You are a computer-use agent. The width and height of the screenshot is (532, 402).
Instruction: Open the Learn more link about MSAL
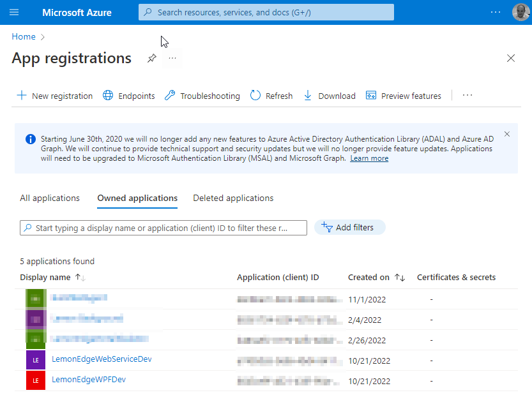coord(369,158)
